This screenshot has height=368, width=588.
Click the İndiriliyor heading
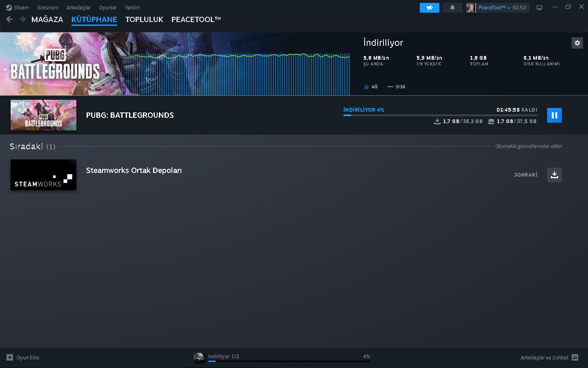click(383, 43)
